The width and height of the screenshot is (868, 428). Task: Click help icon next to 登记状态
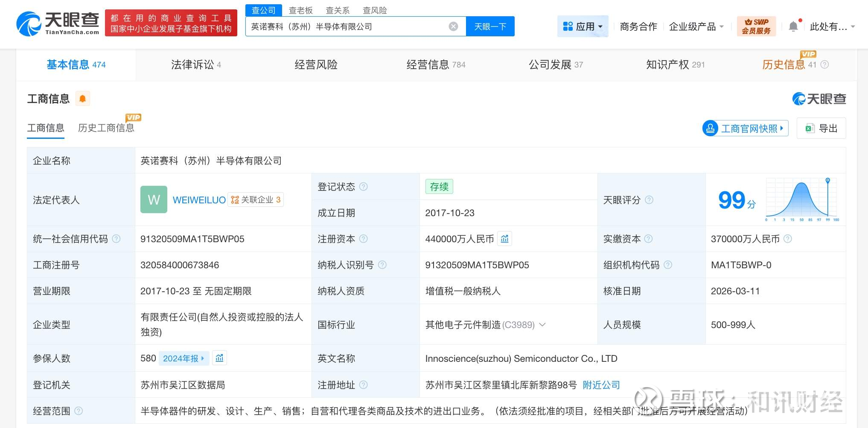[364, 187]
